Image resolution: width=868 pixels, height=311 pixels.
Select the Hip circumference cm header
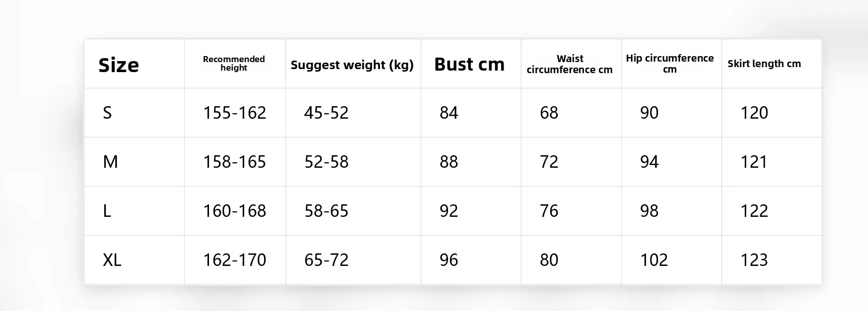[670, 64]
